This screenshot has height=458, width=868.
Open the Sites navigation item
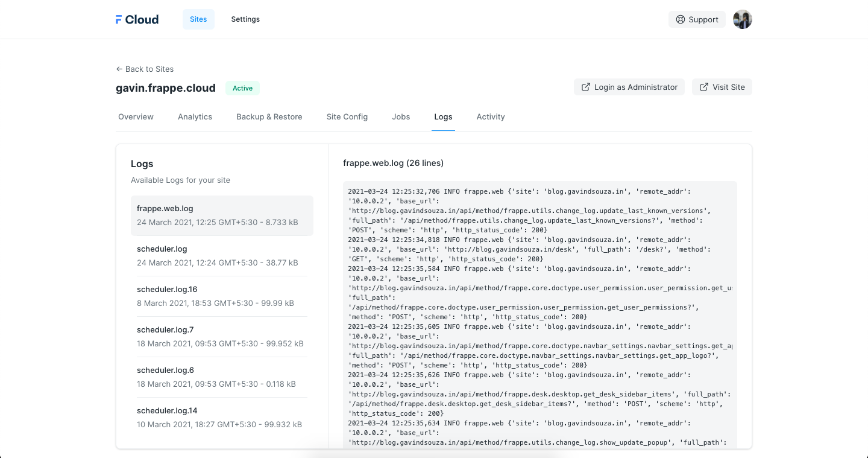[198, 19]
